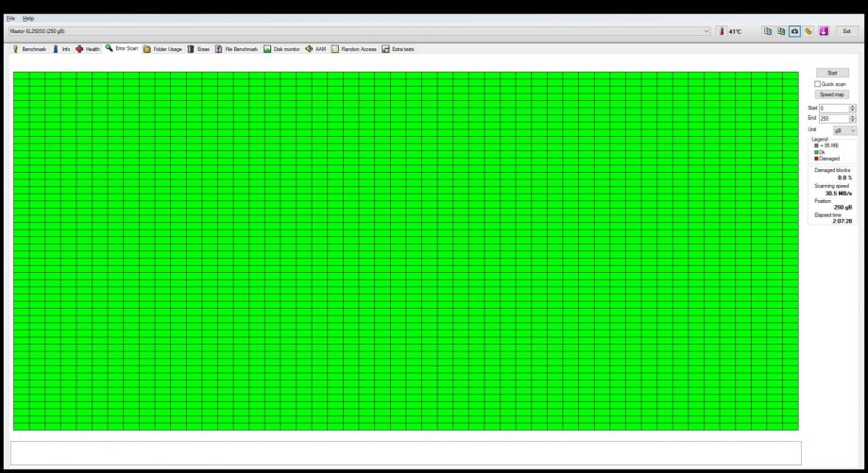Click the 0.0 % damaged blocks value
This screenshot has height=473, width=868.
coord(844,177)
